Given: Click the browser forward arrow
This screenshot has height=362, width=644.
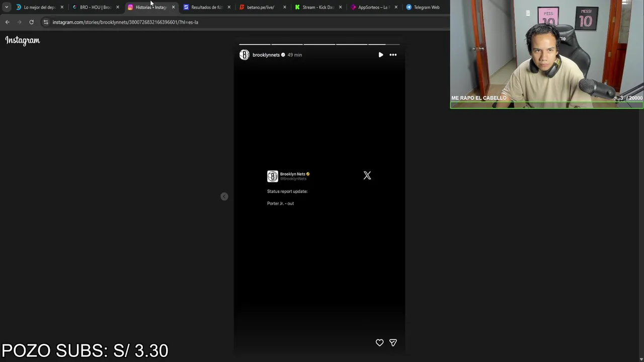Looking at the screenshot, I should 19,22.
